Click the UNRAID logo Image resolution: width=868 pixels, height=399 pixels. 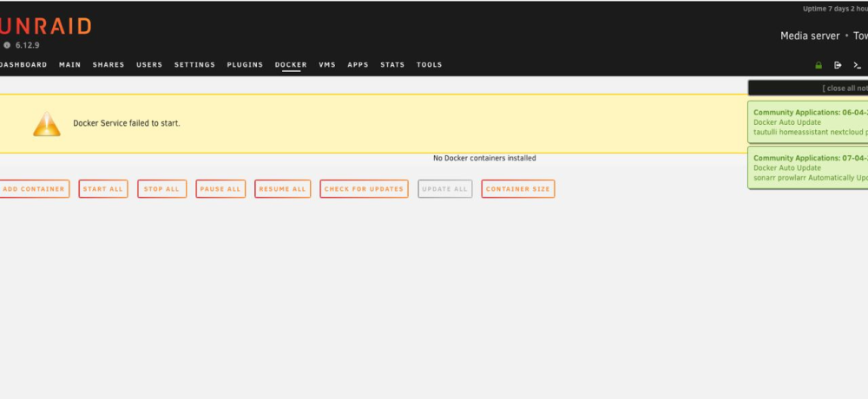pos(44,26)
